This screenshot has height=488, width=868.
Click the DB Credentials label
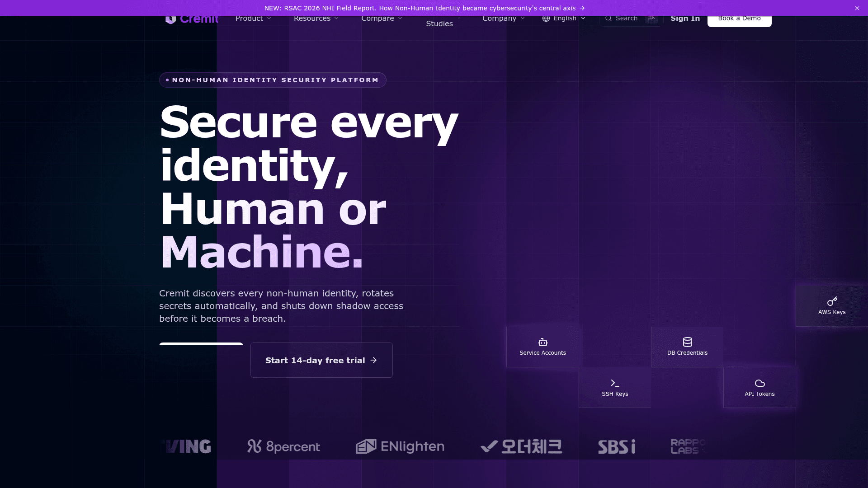click(x=687, y=353)
